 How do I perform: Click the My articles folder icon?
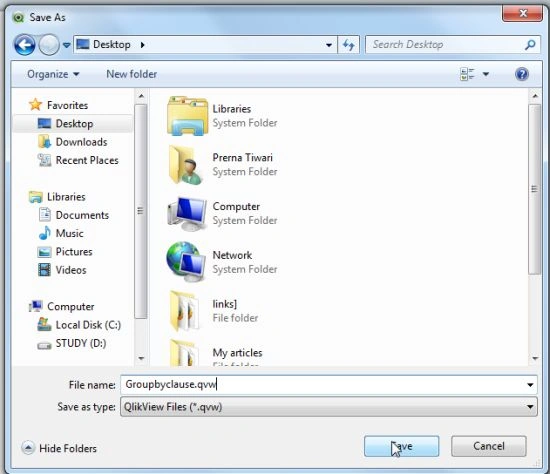(x=184, y=353)
